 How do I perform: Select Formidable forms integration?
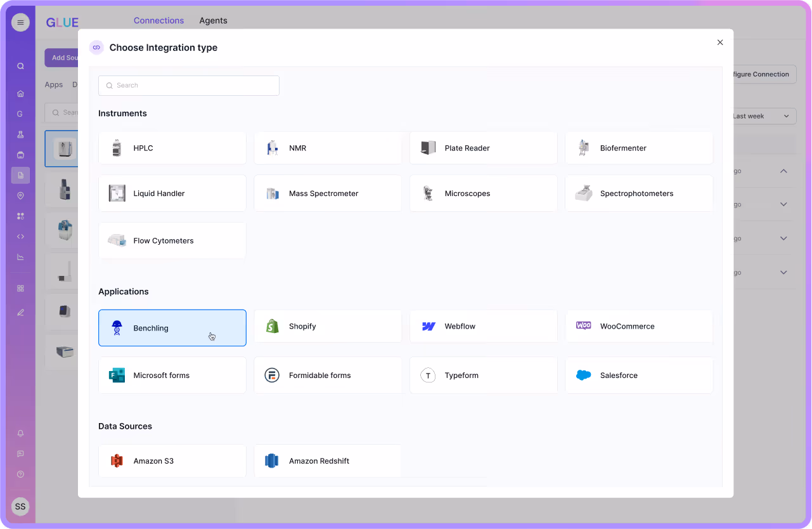(x=328, y=375)
